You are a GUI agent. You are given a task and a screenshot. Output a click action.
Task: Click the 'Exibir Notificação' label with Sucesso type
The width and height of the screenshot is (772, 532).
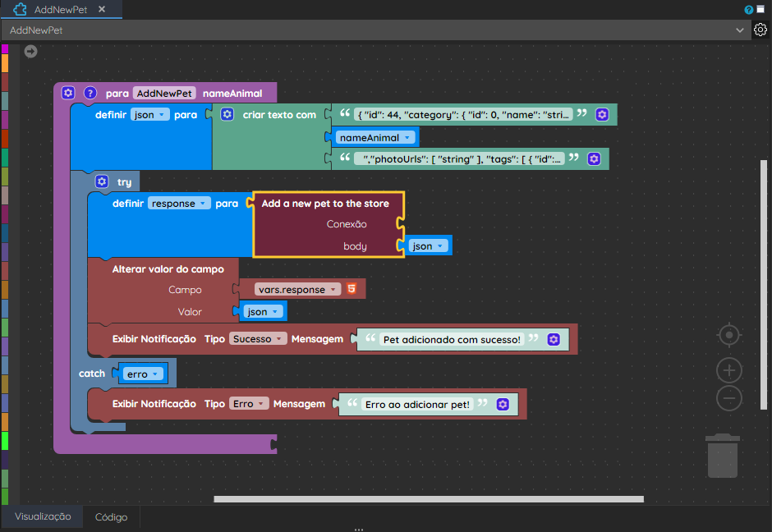[x=154, y=338]
